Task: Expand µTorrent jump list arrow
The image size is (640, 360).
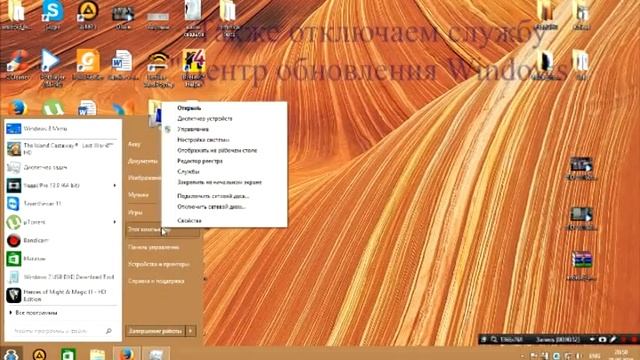Action: (115, 222)
